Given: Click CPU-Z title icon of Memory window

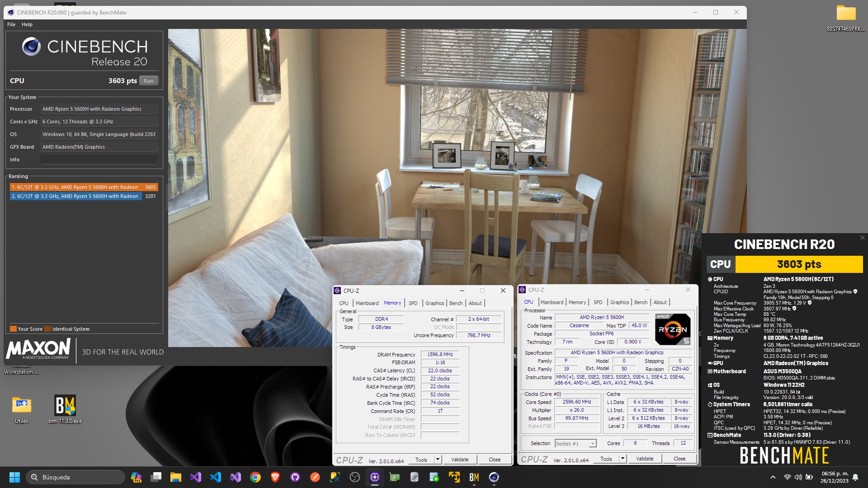Looking at the screenshot, I should click(x=337, y=291).
